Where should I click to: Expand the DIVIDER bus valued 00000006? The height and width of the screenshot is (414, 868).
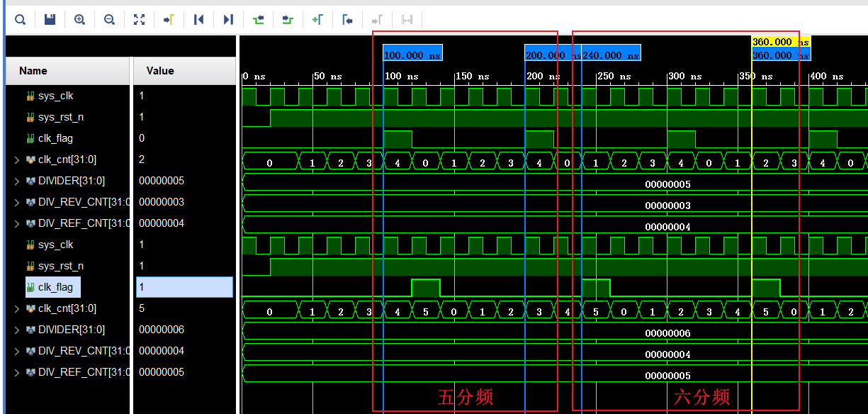17,330
